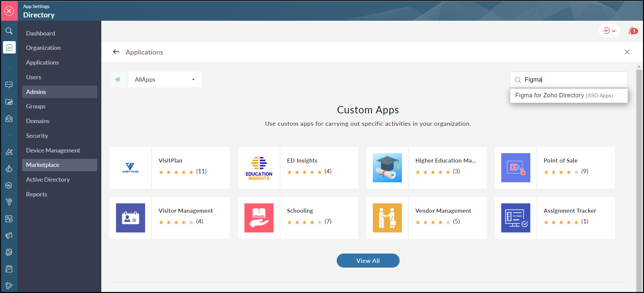Open the quick actions dropdown near the bell
This screenshot has height=293, width=644.
click(609, 31)
